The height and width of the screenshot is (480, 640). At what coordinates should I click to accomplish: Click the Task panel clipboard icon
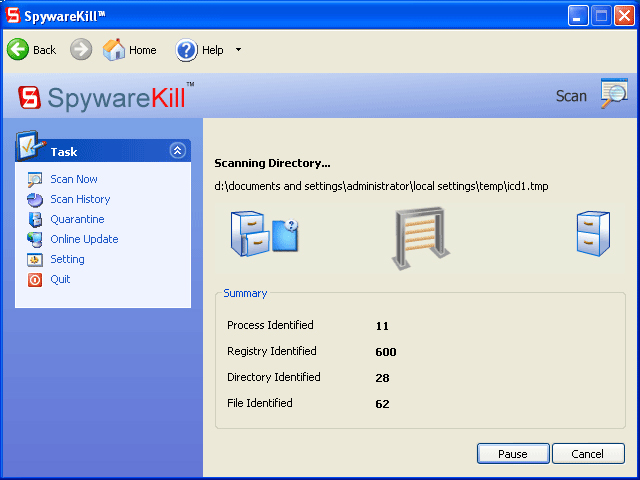click(30, 145)
